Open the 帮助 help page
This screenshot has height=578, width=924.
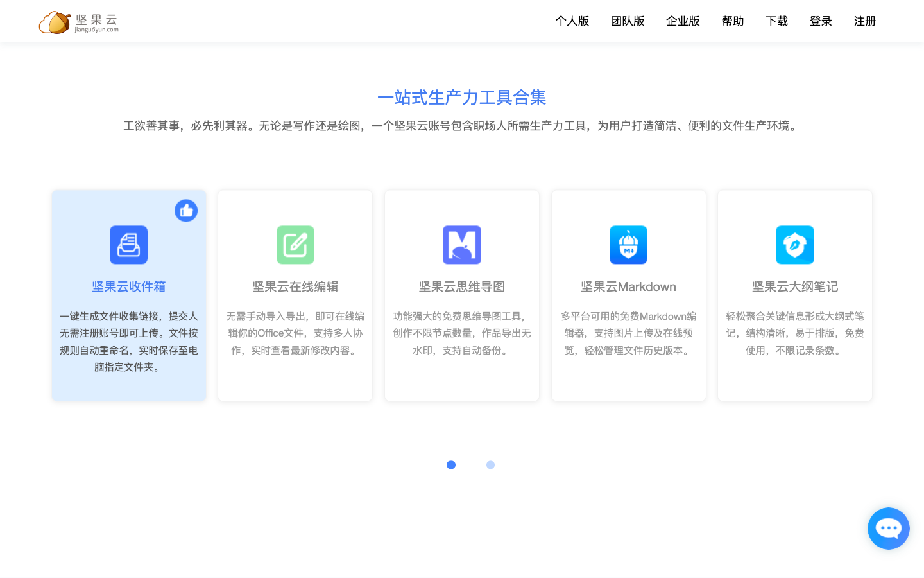732,21
